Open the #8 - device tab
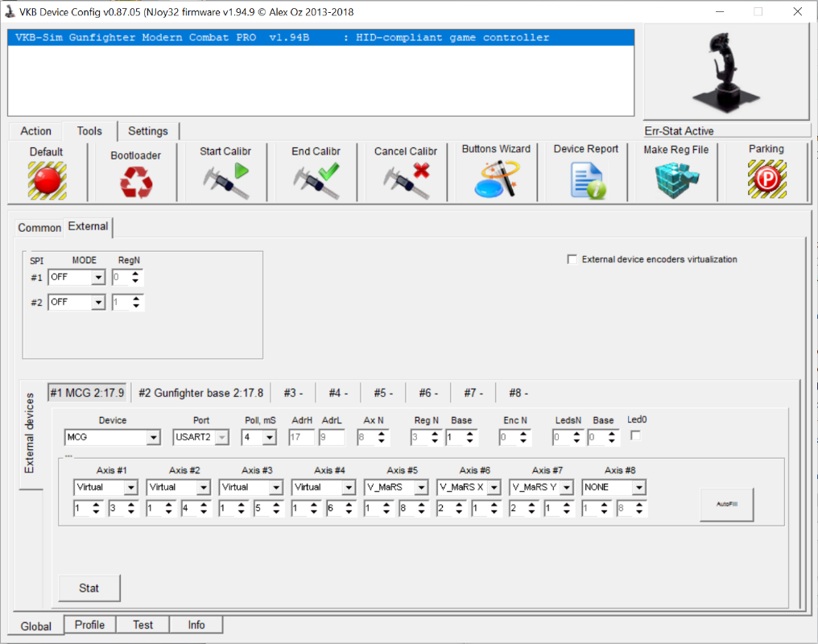This screenshot has height=644, width=818. 518,393
